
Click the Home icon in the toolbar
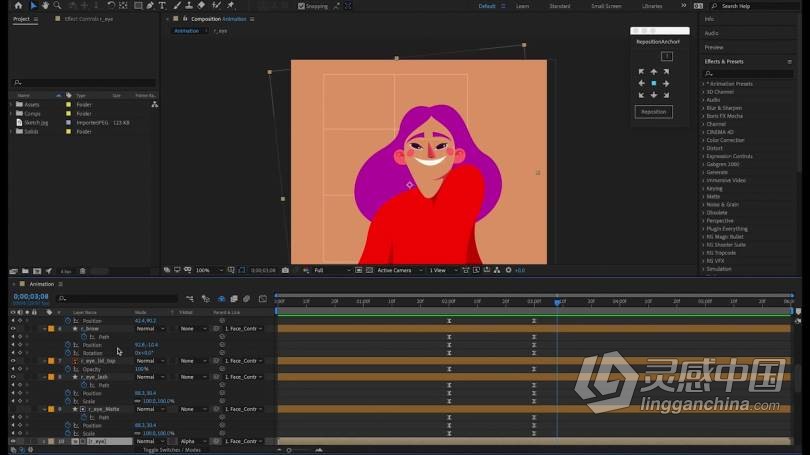[18, 6]
